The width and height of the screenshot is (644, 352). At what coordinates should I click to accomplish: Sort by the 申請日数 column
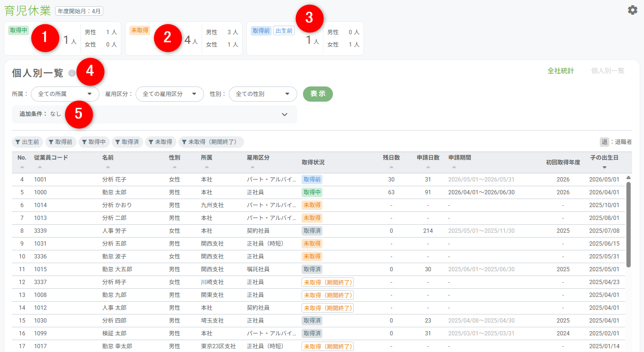(x=428, y=167)
